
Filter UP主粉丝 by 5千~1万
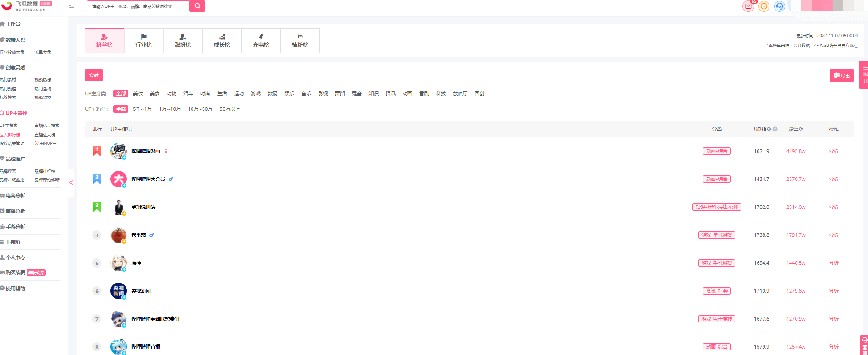143,109
